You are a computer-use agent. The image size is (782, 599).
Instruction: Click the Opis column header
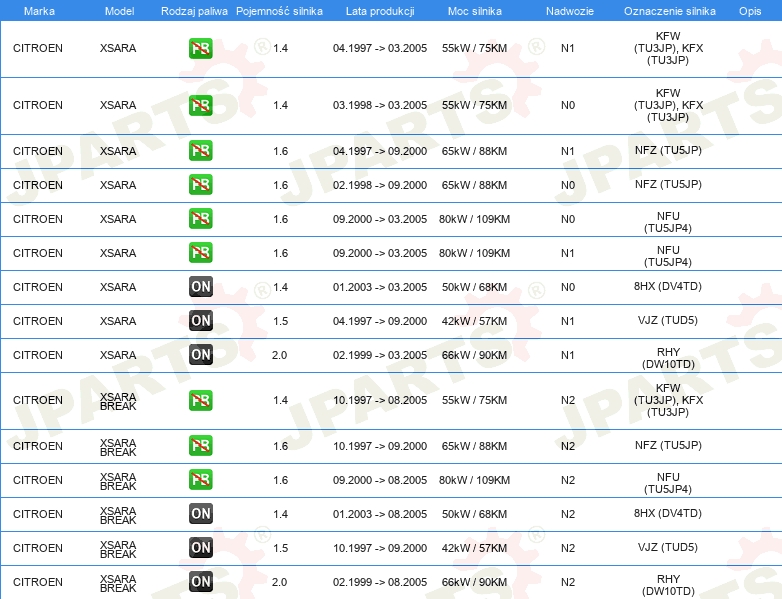point(750,11)
